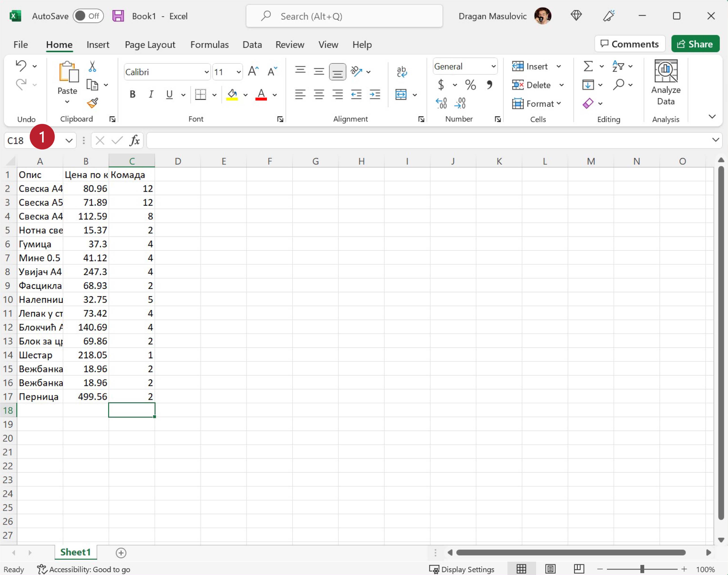Click the Format Painter brush icon

tap(92, 103)
